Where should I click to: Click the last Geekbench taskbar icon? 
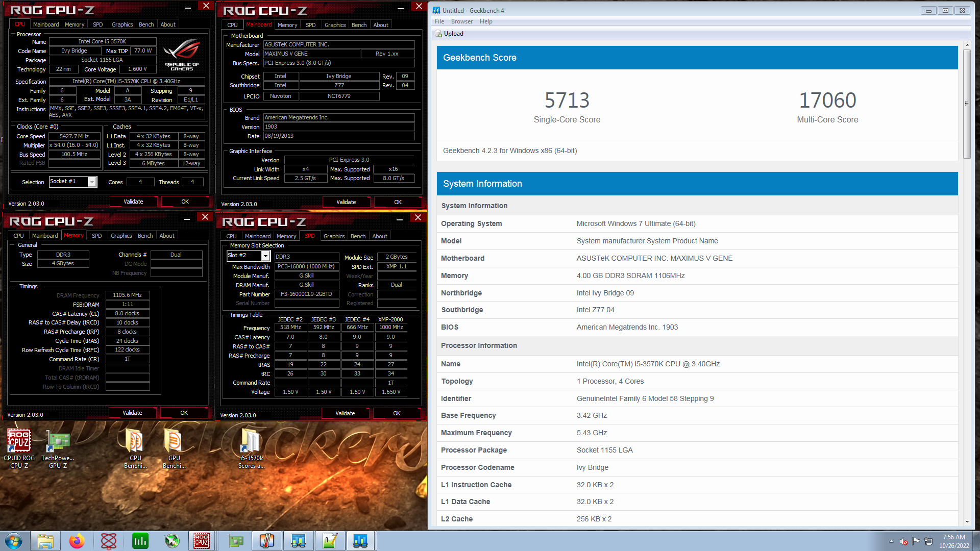coord(361,541)
